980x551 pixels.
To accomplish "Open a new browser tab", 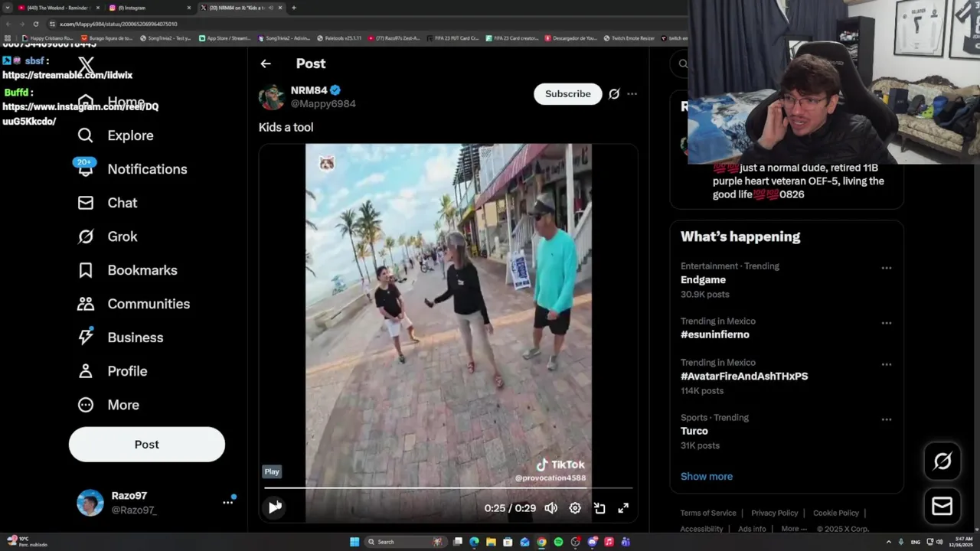I will 294,8.
